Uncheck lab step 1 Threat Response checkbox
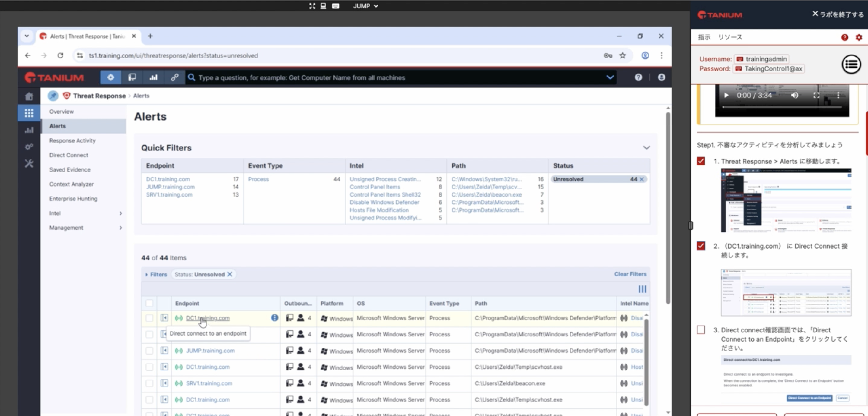Viewport: 868px width, 416px height. click(701, 161)
